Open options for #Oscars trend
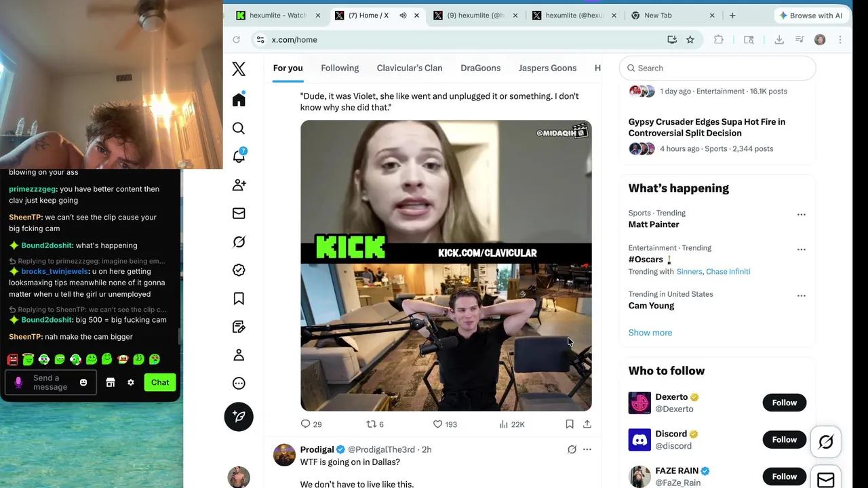868x488 pixels. 802,249
